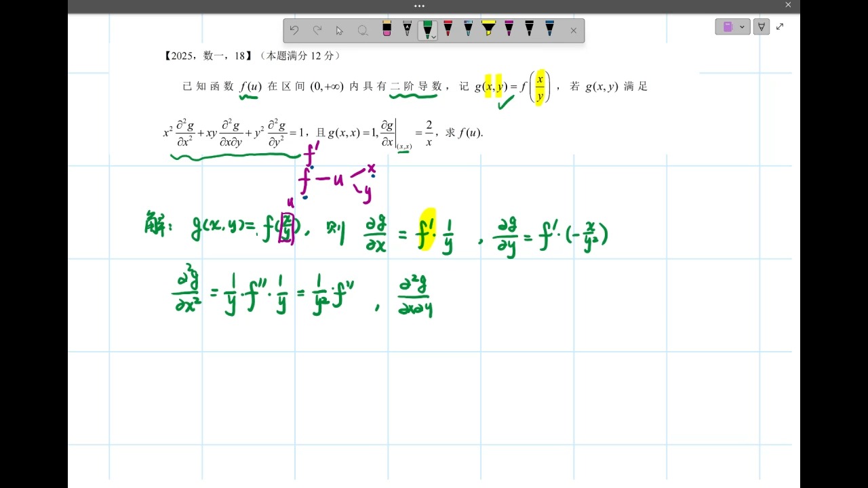Select the yellow highlighter
The image size is (868, 488).
point(488,30)
